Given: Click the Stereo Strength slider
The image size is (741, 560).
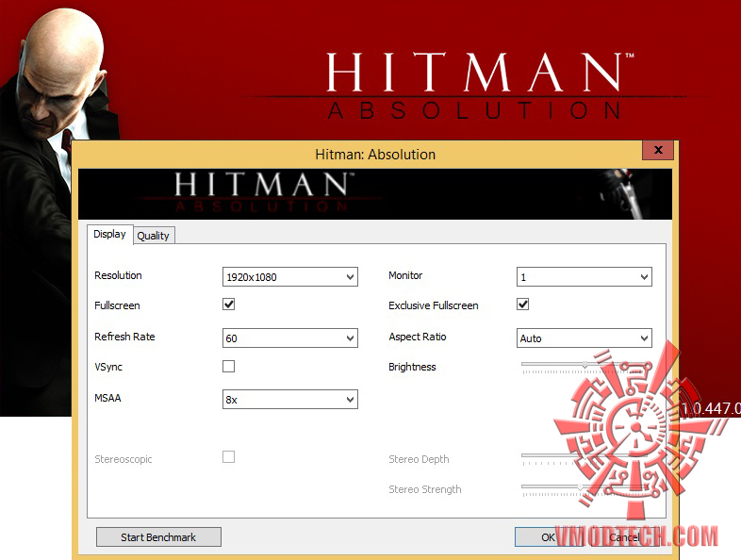Looking at the screenshot, I should tap(585, 489).
